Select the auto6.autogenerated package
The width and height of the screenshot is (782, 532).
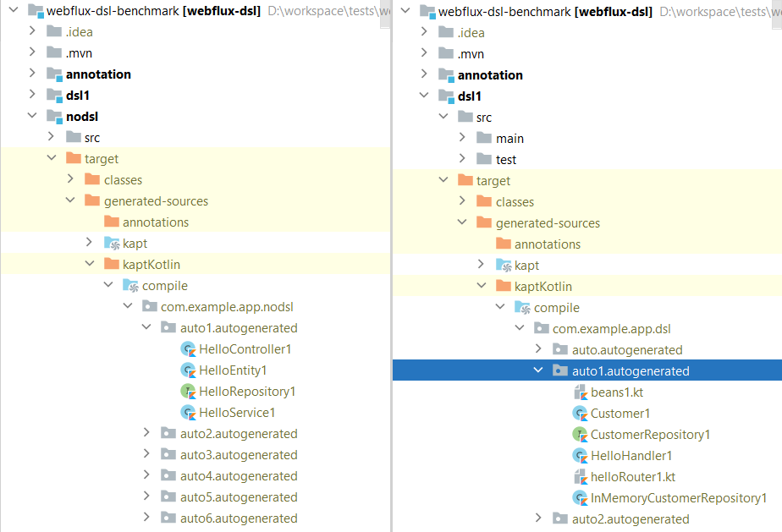click(x=239, y=518)
